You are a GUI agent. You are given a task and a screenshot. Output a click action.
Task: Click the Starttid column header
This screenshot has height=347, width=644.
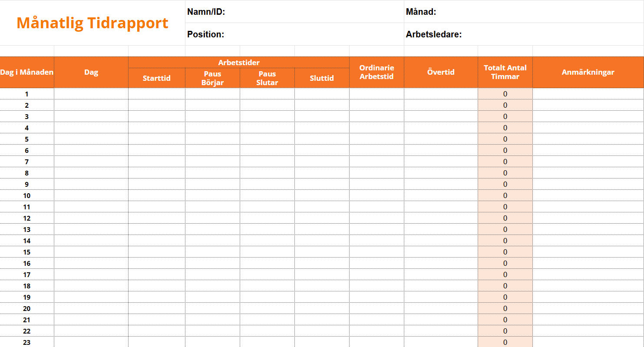[157, 78]
